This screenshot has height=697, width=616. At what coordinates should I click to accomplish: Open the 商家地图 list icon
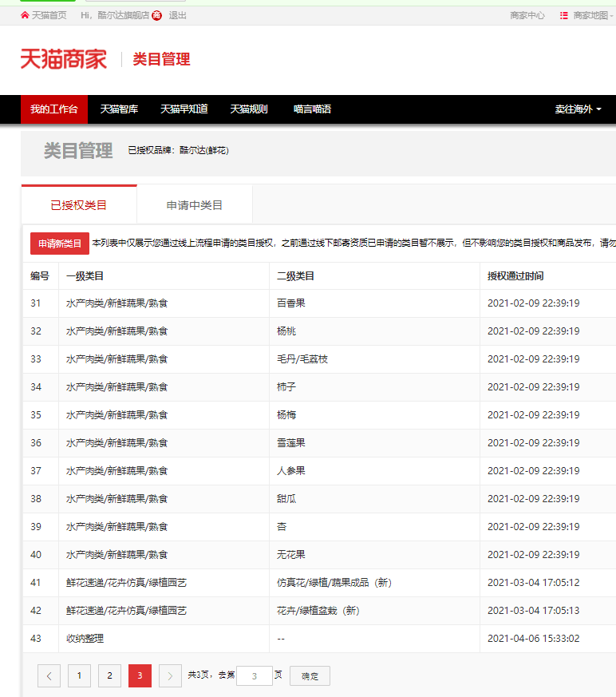pyautogui.click(x=563, y=15)
